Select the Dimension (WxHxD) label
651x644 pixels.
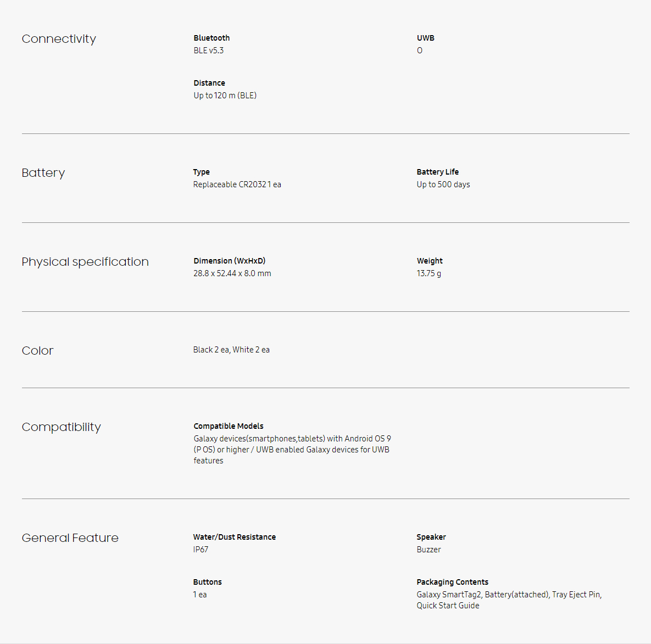[x=229, y=261]
